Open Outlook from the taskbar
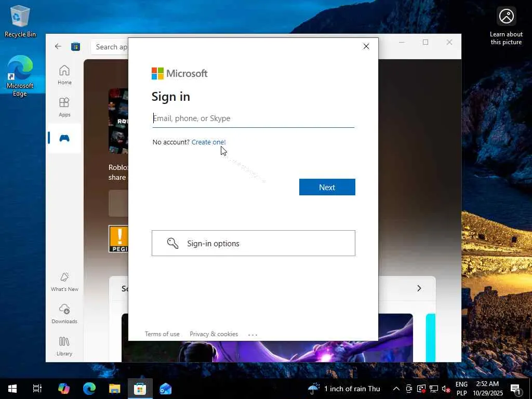 166,389
